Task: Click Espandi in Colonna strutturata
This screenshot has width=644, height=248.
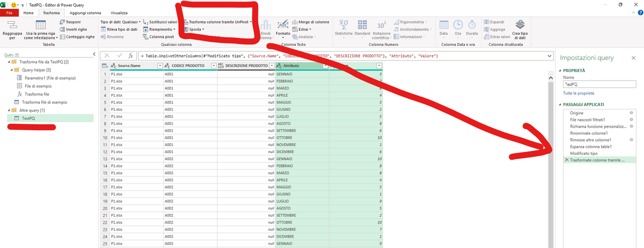Action: 494,22
